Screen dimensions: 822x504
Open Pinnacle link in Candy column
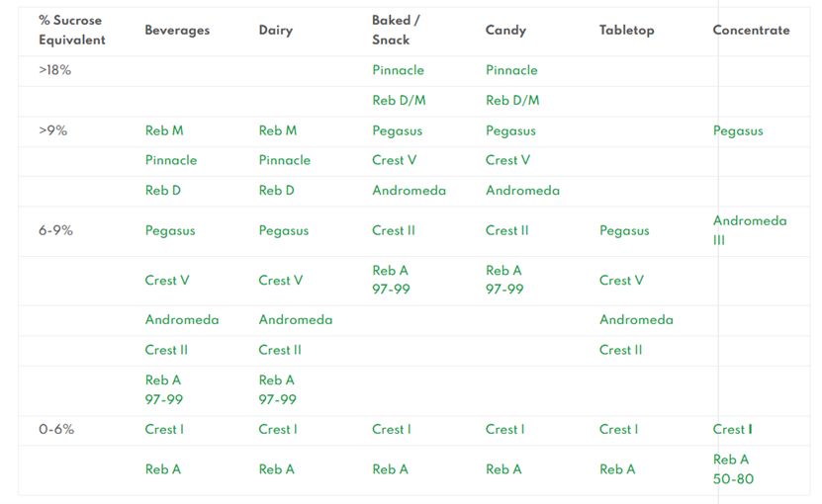point(511,70)
